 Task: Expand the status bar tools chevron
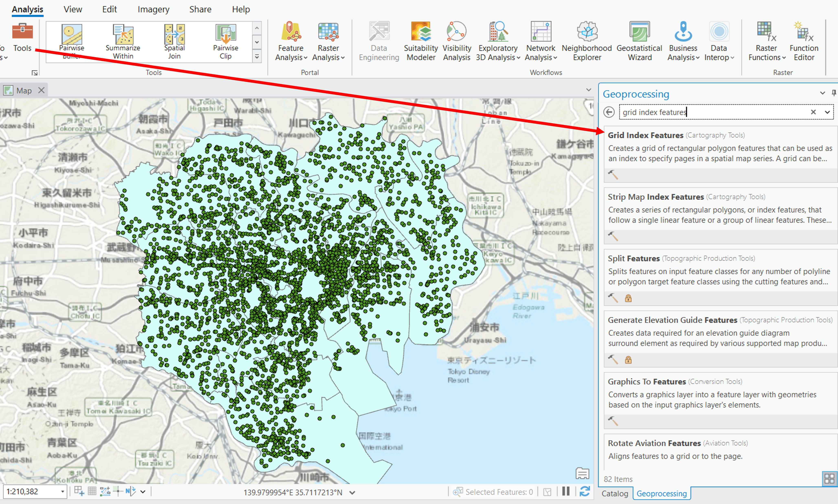(143, 491)
